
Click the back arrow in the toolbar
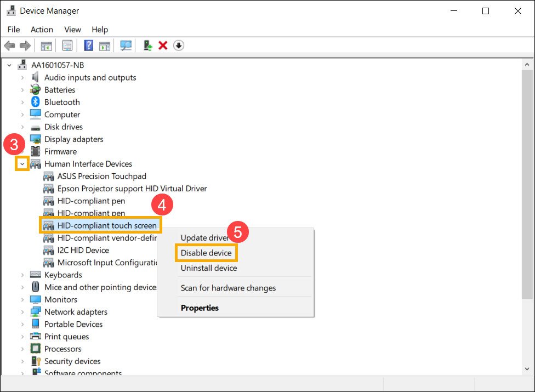9,46
